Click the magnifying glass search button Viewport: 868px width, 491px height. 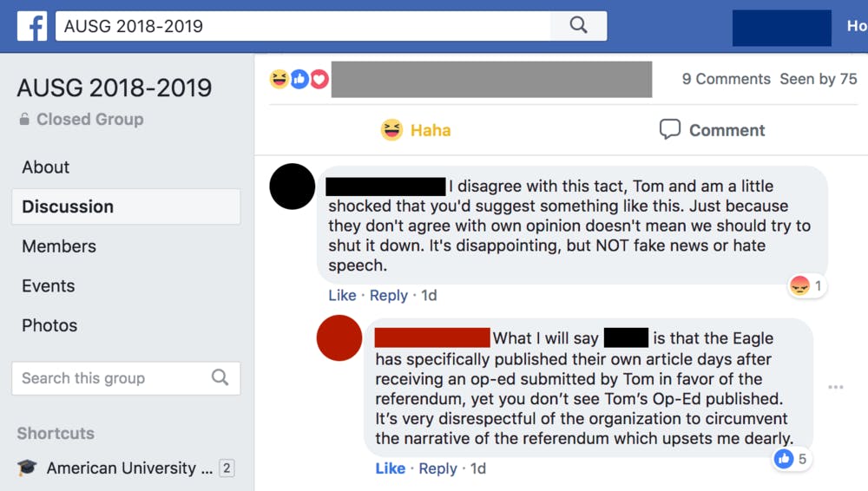(x=578, y=25)
